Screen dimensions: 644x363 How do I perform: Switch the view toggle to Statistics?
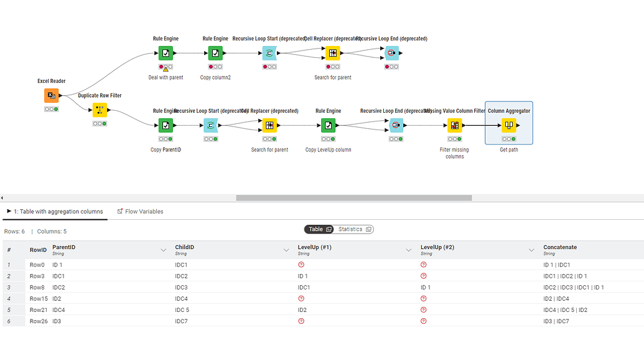click(350, 229)
